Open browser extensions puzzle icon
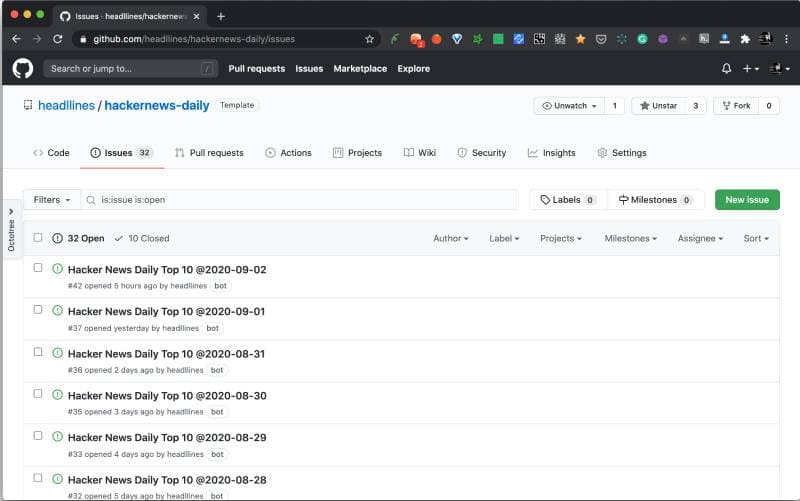 [745, 39]
